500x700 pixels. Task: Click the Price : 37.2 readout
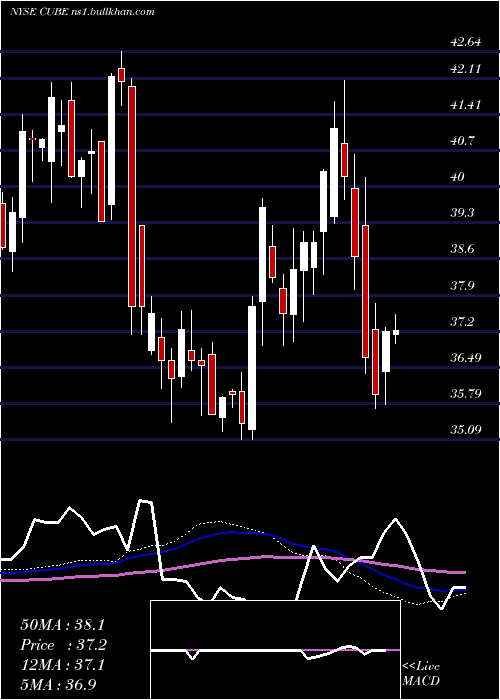[63, 645]
